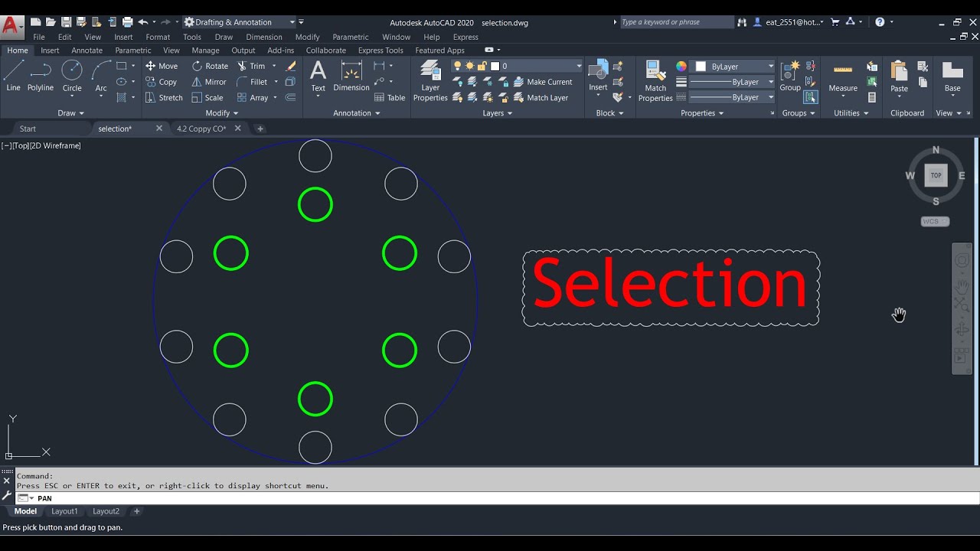Click the TOP face of the ViewCube
Viewport: 980px width, 551px height.
[936, 175]
